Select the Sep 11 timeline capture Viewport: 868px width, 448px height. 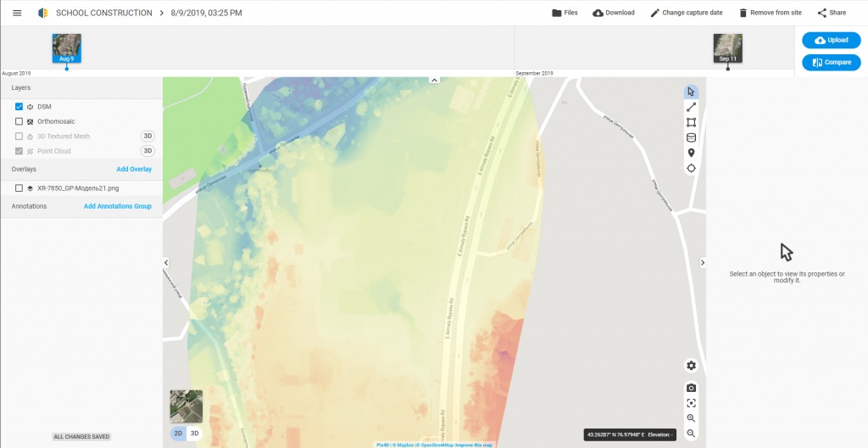click(x=727, y=48)
